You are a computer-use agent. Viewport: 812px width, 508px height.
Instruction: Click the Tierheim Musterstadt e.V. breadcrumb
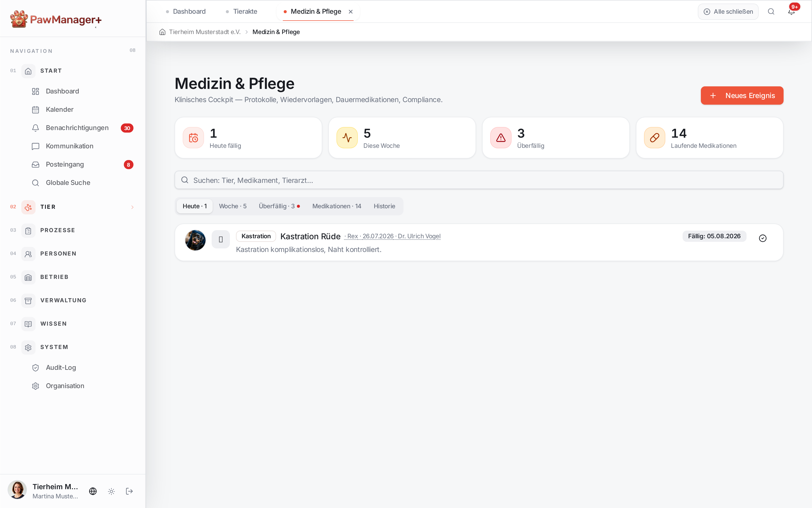[x=205, y=32]
